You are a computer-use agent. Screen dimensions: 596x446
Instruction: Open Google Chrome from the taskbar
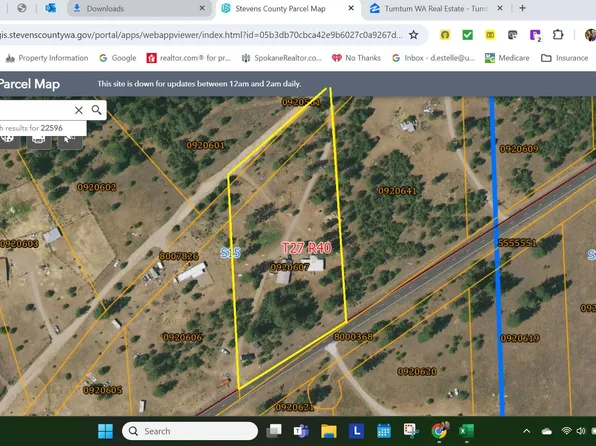(x=439, y=431)
